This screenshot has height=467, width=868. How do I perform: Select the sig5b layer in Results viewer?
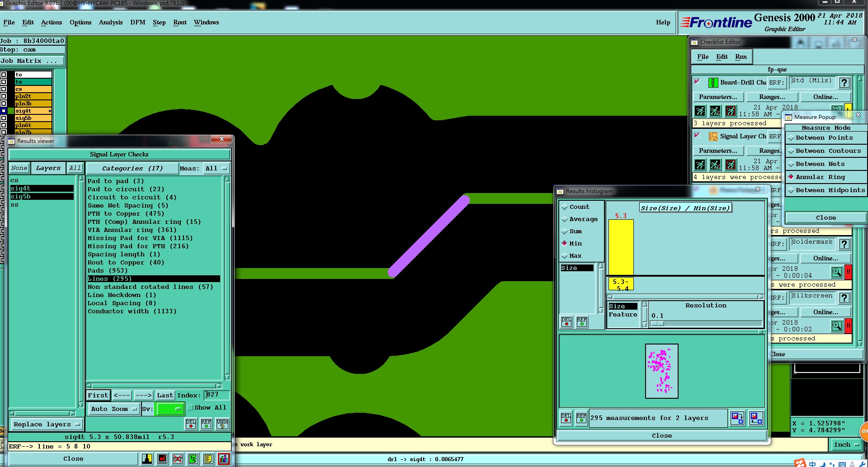pos(42,197)
